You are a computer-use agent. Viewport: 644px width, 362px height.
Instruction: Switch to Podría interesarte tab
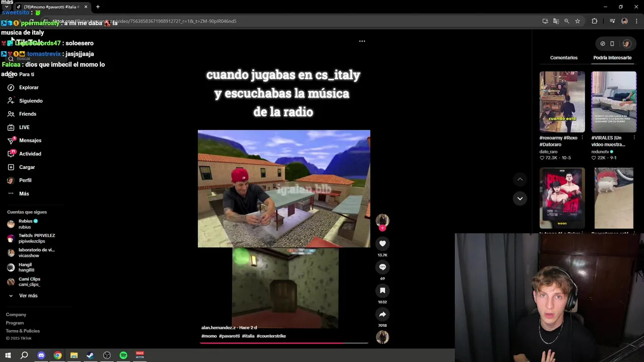click(x=612, y=58)
